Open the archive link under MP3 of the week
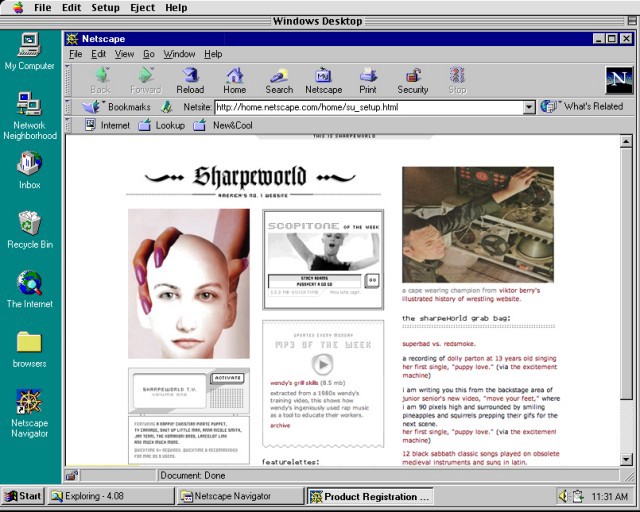The height and width of the screenshot is (512, 640). pyautogui.click(x=280, y=425)
